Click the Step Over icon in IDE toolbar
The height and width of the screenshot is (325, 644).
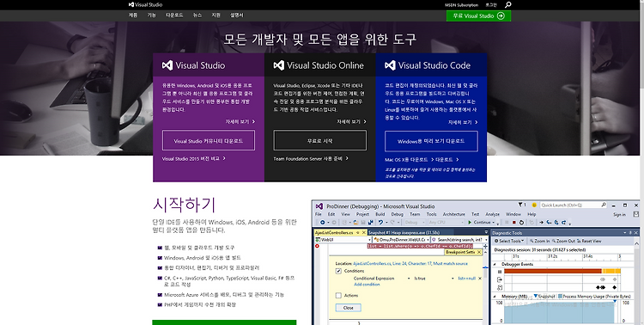(556, 222)
